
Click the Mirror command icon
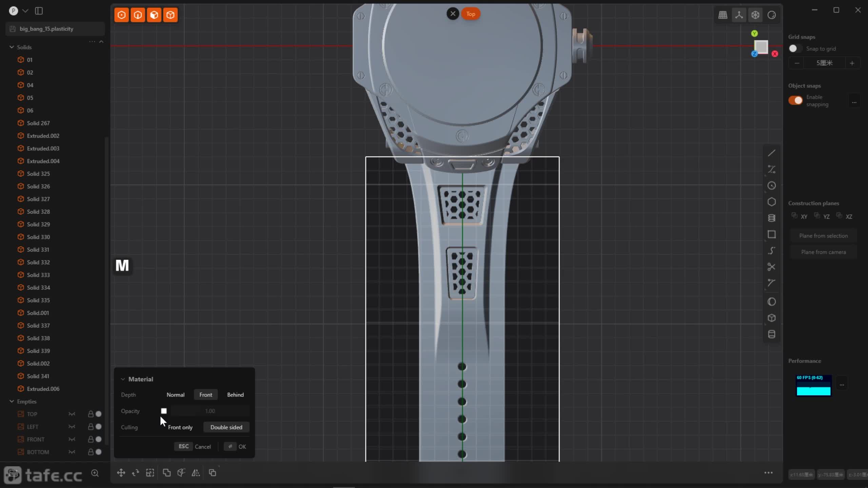(x=196, y=473)
